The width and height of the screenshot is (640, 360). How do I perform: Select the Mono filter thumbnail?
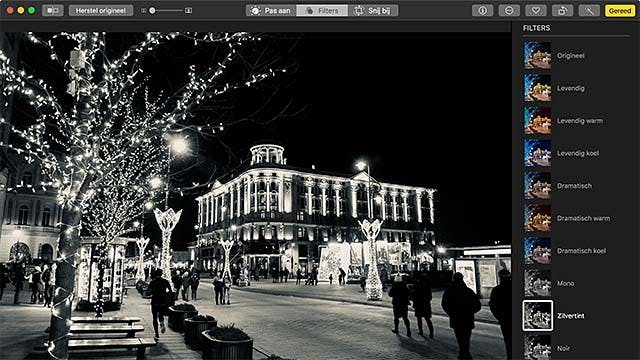(x=538, y=283)
